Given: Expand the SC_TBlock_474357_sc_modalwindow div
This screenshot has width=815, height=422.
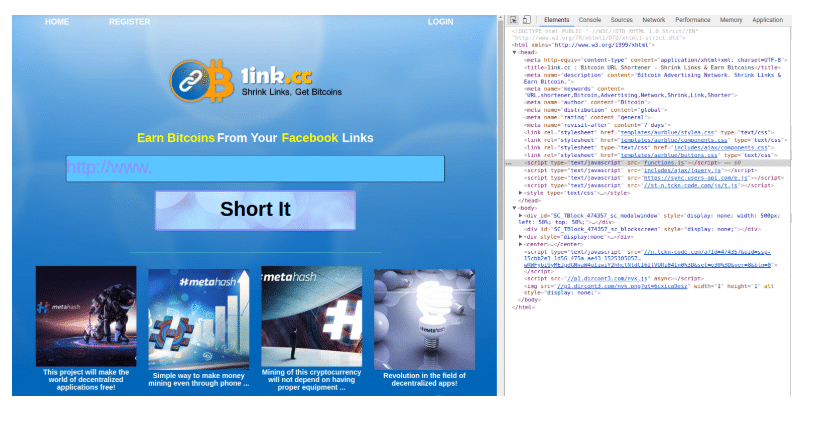Looking at the screenshot, I should [x=521, y=215].
